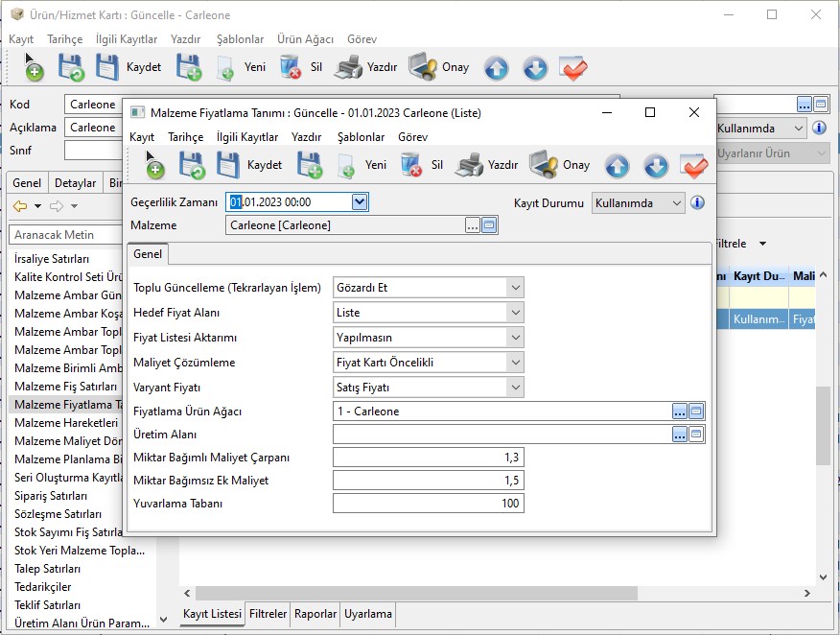
Task: Switch to the Filtreler tab
Action: click(x=268, y=614)
